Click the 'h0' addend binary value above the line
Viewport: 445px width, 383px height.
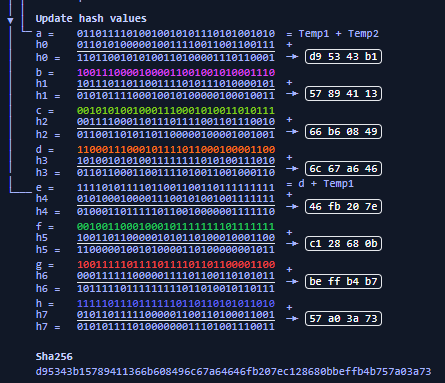click(176, 45)
